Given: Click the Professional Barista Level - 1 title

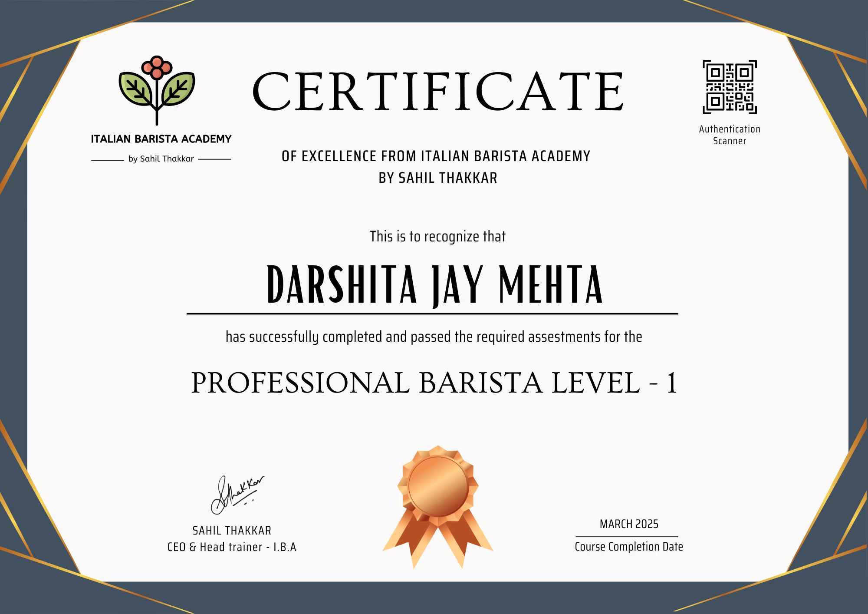Looking at the screenshot, I should click(434, 383).
